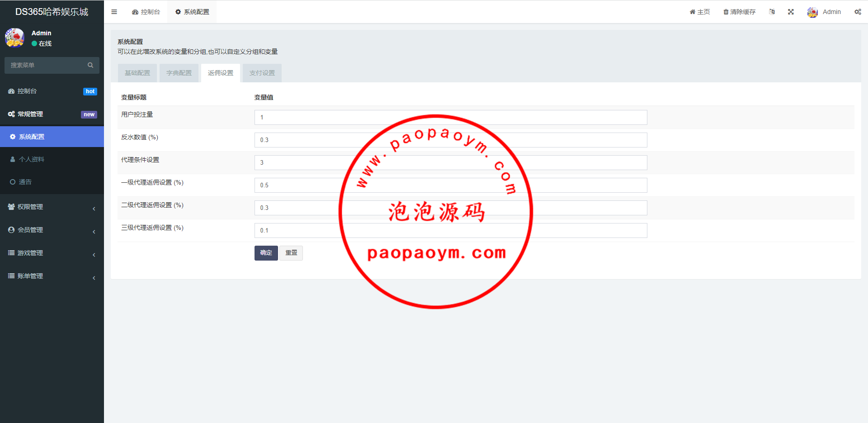
Task: Click the Admin avatar in the sidebar
Action: click(x=14, y=38)
